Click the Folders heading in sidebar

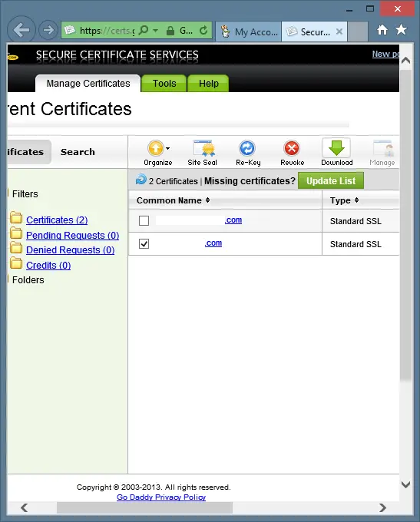coord(28,280)
